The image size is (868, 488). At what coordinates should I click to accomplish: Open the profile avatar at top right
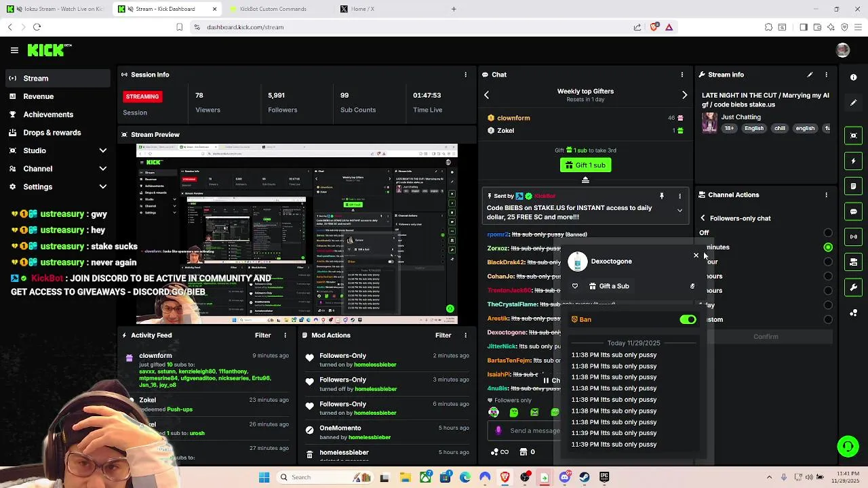843,50
